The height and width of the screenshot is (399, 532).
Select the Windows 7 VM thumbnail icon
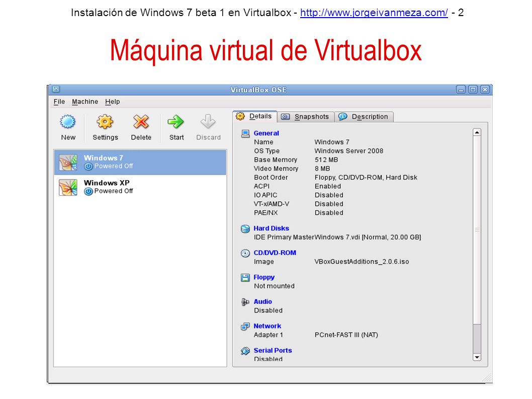[x=68, y=163]
